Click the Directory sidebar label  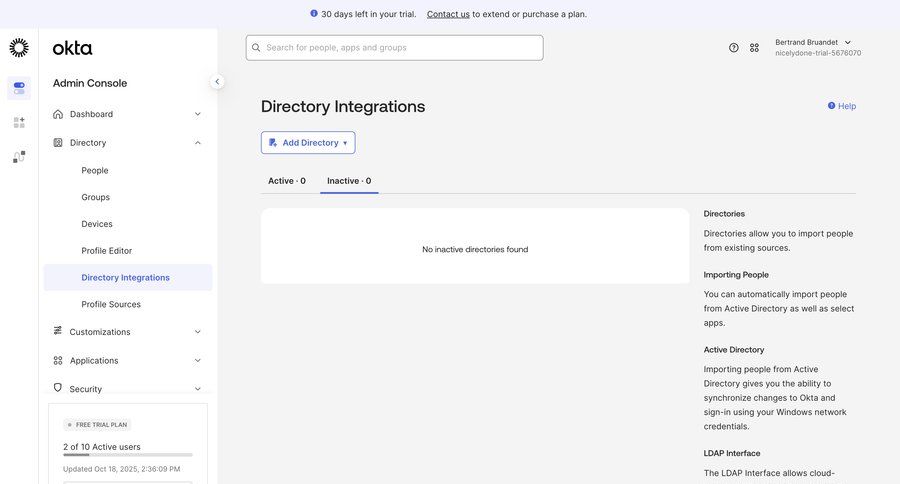[x=88, y=142]
